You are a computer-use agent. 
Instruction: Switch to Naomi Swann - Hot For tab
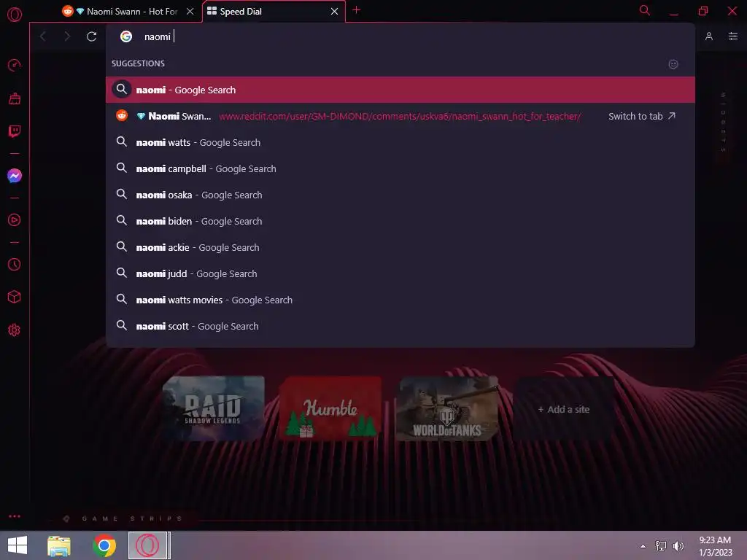tap(127, 11)
